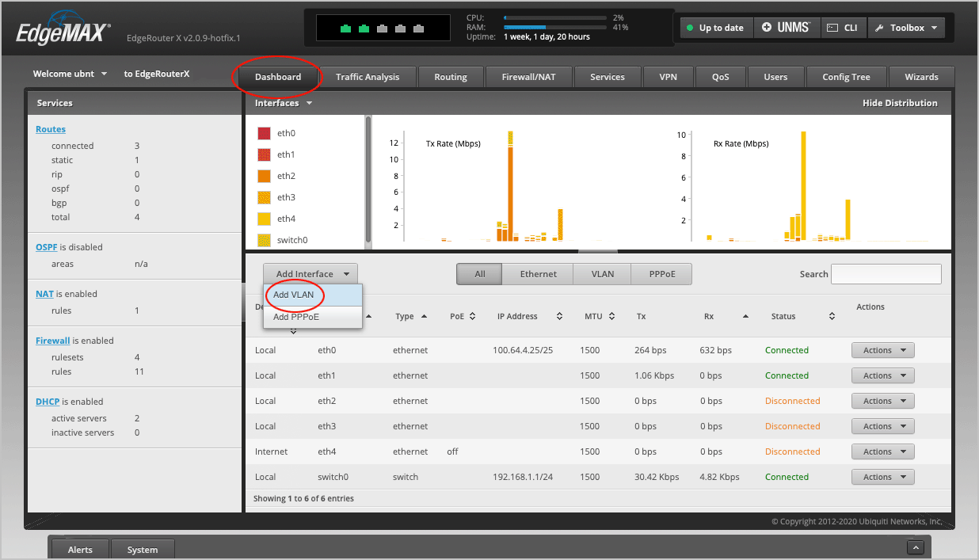Open the Toolbox menu
This screenshot has width=979, height=560.
click(906, 28)
